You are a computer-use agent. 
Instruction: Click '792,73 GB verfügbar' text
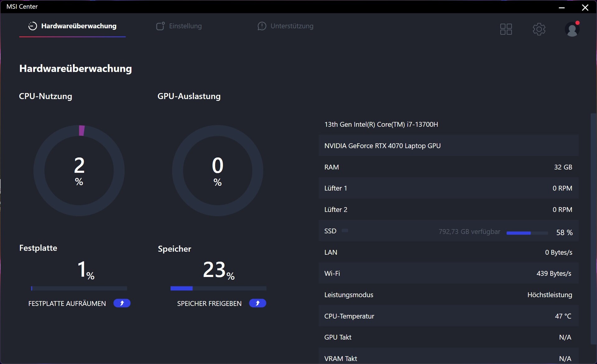click(469, 232)
